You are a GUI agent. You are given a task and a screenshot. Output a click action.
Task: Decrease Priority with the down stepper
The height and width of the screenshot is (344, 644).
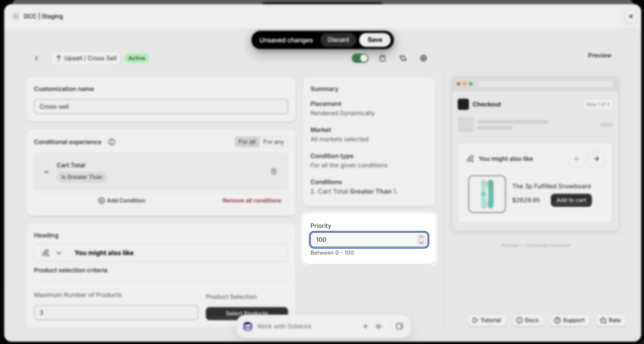point(421,243)
